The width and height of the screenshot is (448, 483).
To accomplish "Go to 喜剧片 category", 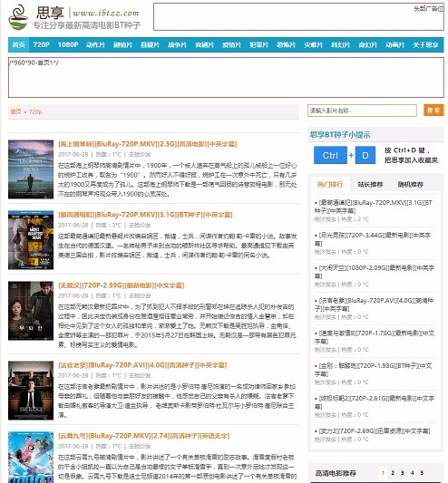I will coord(204,45).
